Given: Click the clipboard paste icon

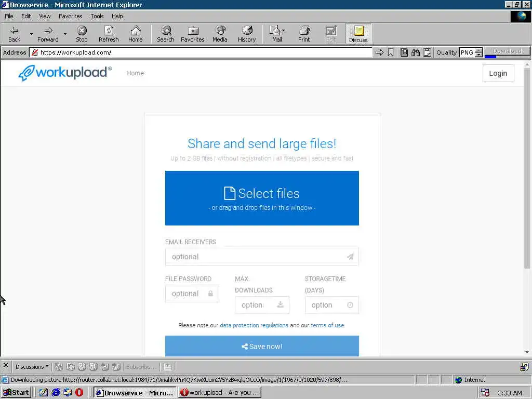Looking at the screenshot, I should pyautogui.click(x=427, y=52).
